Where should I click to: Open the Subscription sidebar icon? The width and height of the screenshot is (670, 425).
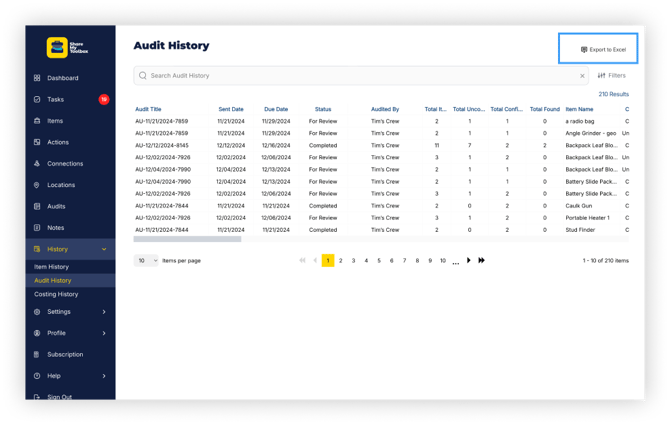[x=37, y=354]
